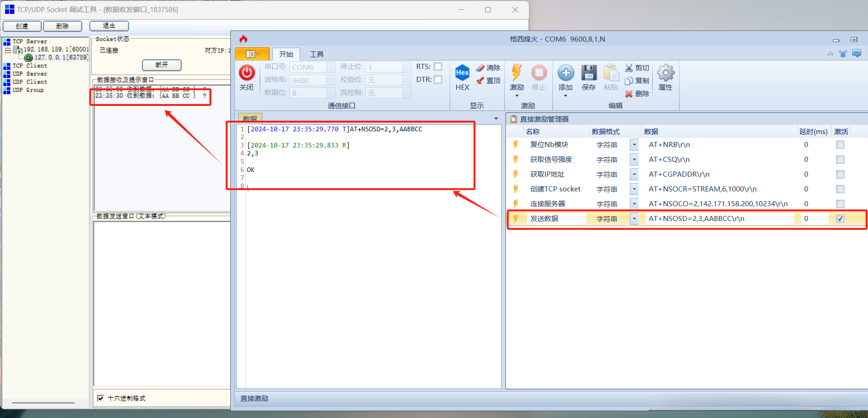Screen dimensions: 868x418
Task: Click the 复制 copy icon in the ribbon
Action: coord(629,80)
